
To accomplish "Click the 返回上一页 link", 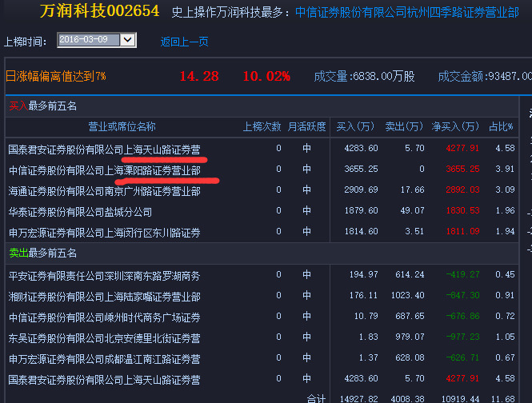I will coord(184,42).
